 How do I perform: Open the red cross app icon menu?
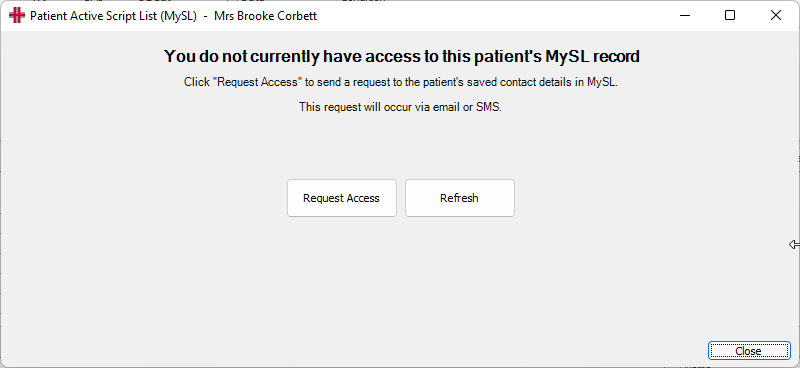point(17,16)
